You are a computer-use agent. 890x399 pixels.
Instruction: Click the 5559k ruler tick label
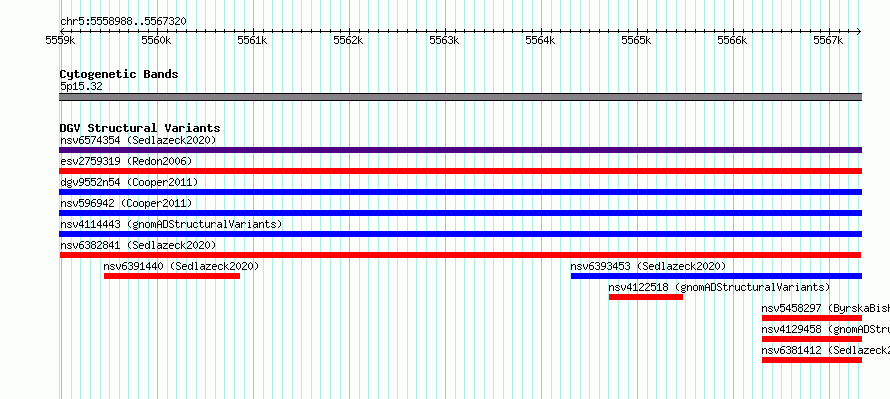[60, 41]
